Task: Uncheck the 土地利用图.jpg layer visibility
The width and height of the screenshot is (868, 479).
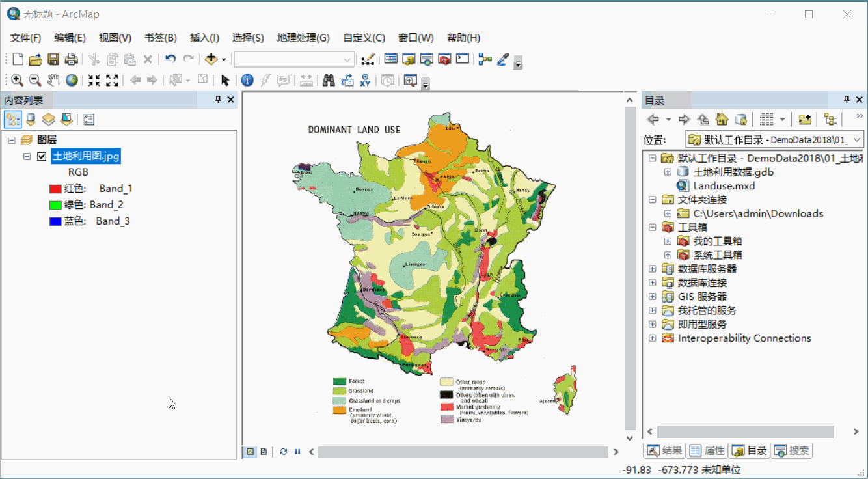Action: [42, 156]
